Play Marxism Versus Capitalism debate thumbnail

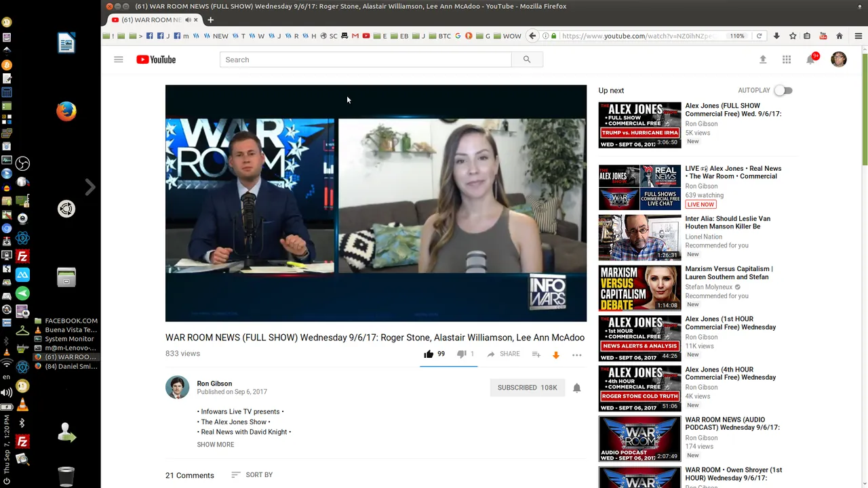coord(639,287)
